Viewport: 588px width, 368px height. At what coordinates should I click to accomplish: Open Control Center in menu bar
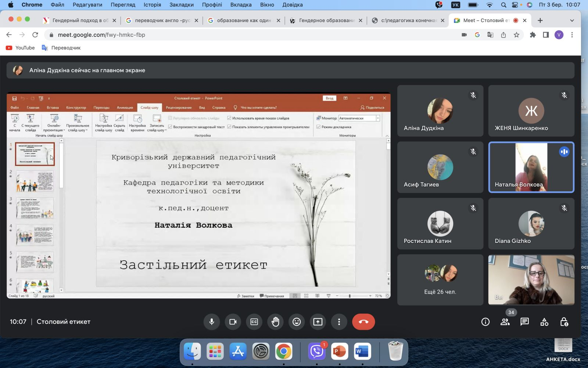[515, 4]
